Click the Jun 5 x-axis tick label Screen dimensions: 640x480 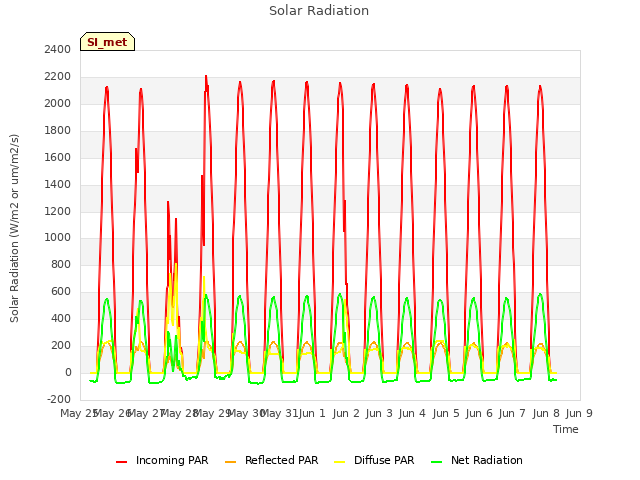point(446,413)
